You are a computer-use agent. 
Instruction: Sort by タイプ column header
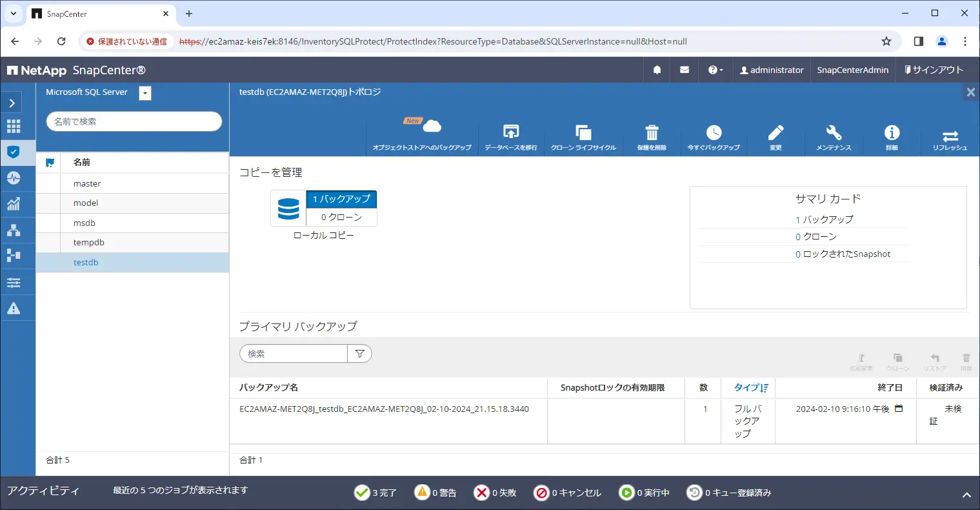[x=750, y=387]
